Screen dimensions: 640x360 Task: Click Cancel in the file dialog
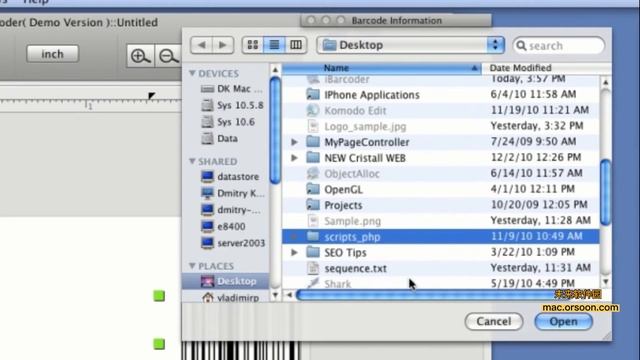(x=494, y=321)
